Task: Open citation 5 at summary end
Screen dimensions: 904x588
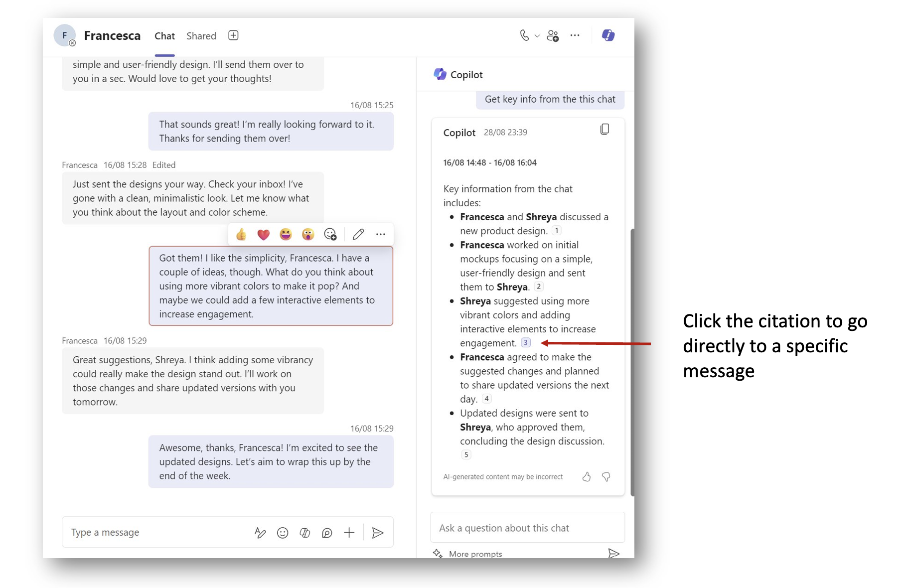Action: point(466,454)
